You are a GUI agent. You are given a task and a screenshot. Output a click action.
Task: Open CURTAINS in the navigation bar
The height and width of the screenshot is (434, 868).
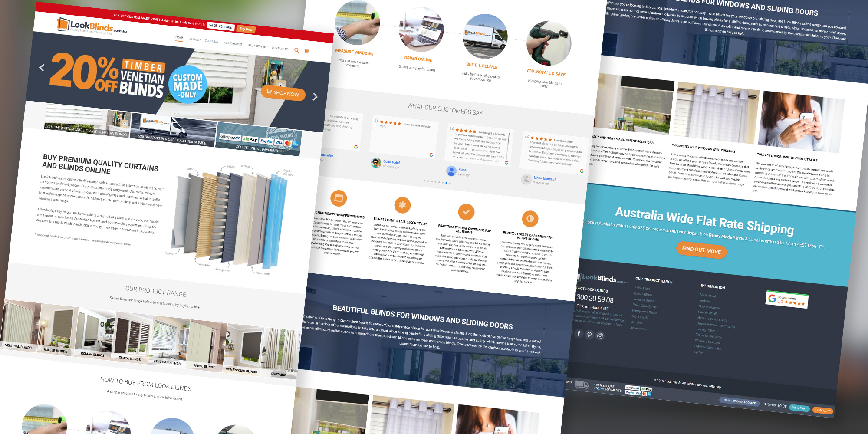(211, 41)
